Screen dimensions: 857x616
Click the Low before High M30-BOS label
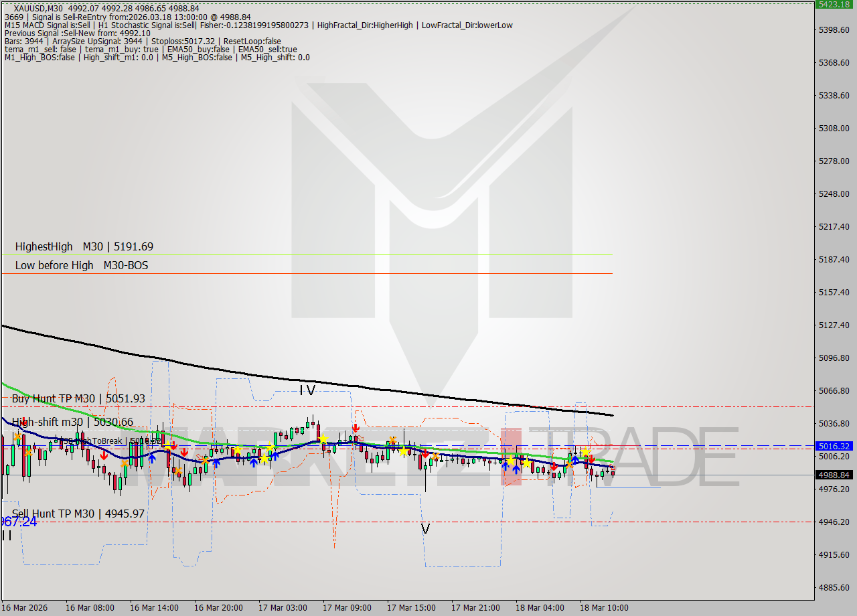click(82, 265)
